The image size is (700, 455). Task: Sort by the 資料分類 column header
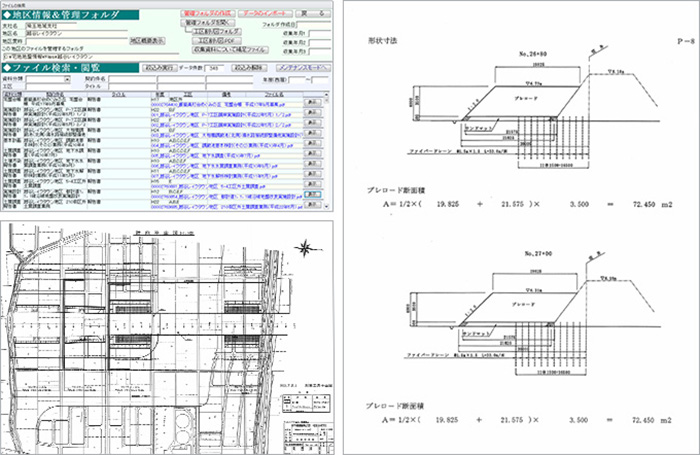point(12,95)
